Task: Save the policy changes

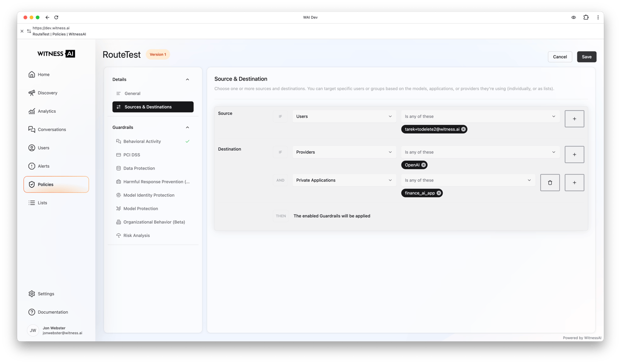Action: [x=587, y=57]
